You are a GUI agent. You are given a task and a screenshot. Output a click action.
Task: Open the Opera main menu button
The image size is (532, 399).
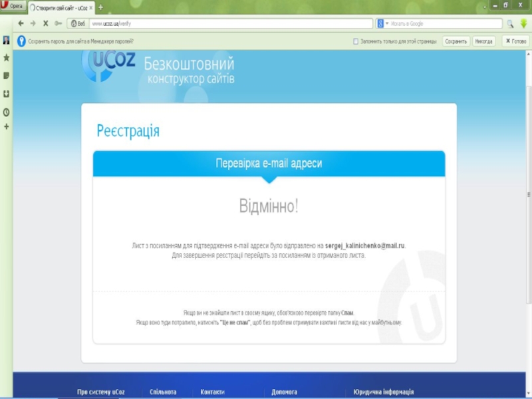pos(13,6)
